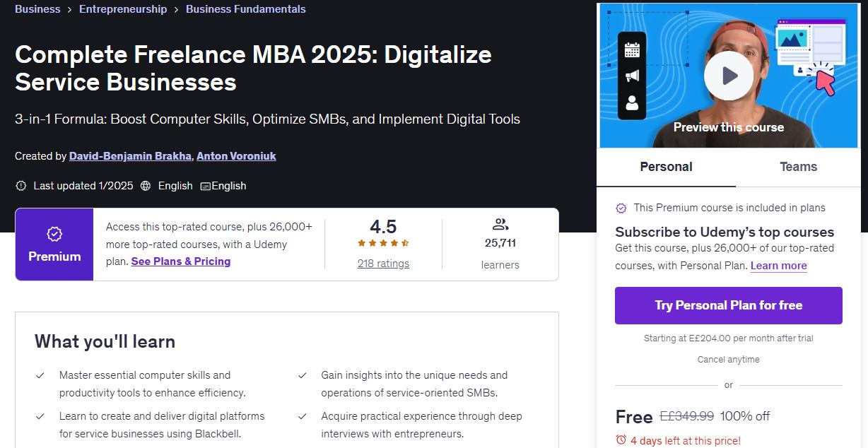
Task: Click the Premium badge checkmark icon
Action: point(54,234)
